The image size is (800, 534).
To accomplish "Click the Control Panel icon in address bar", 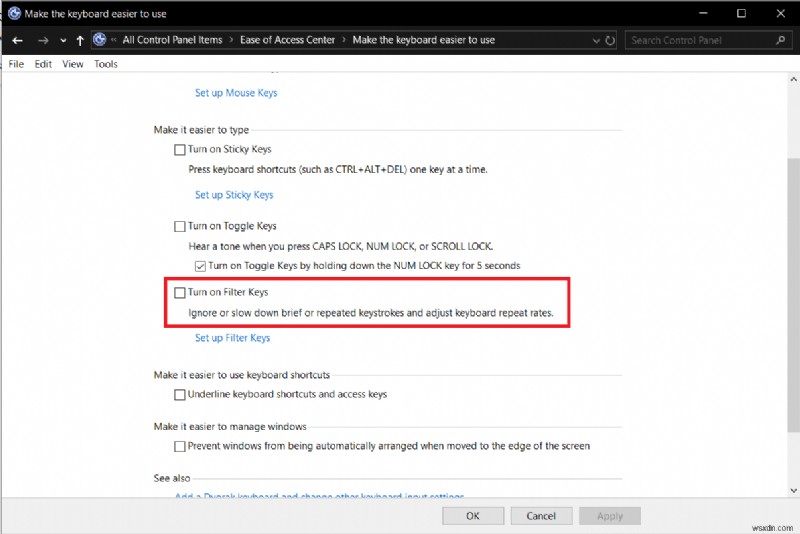I will click(100, 40).
